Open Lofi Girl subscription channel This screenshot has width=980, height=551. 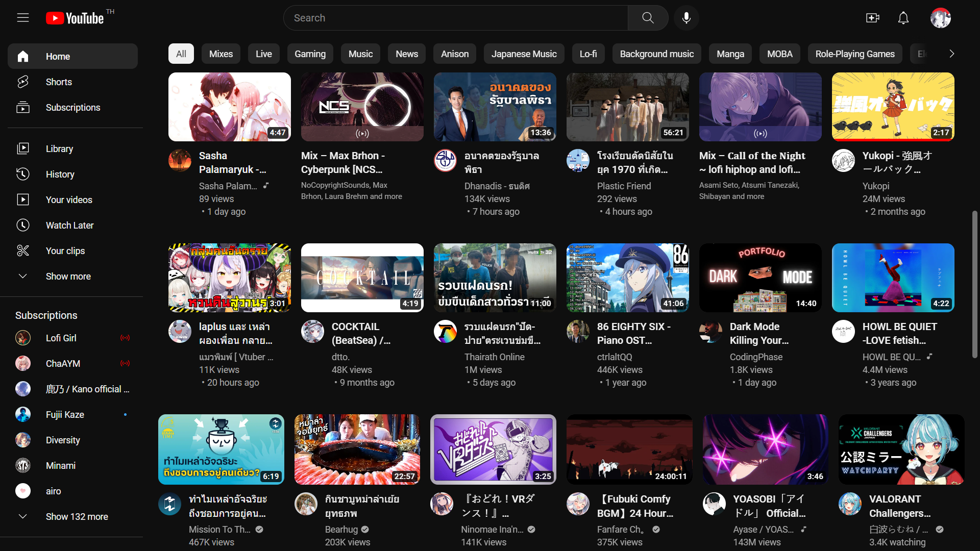[x=61, y=338]
